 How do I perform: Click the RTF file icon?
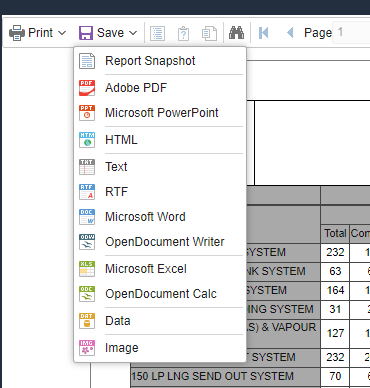(x=87, y=192)
